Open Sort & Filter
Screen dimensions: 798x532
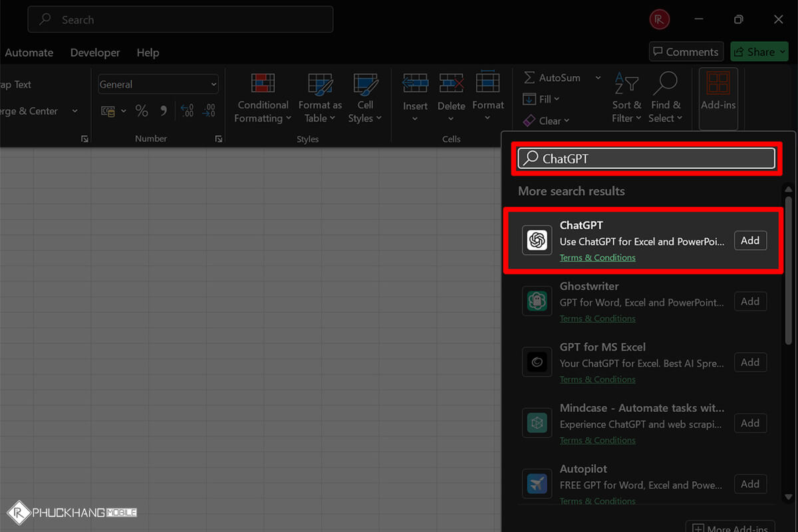click(626, 98)
